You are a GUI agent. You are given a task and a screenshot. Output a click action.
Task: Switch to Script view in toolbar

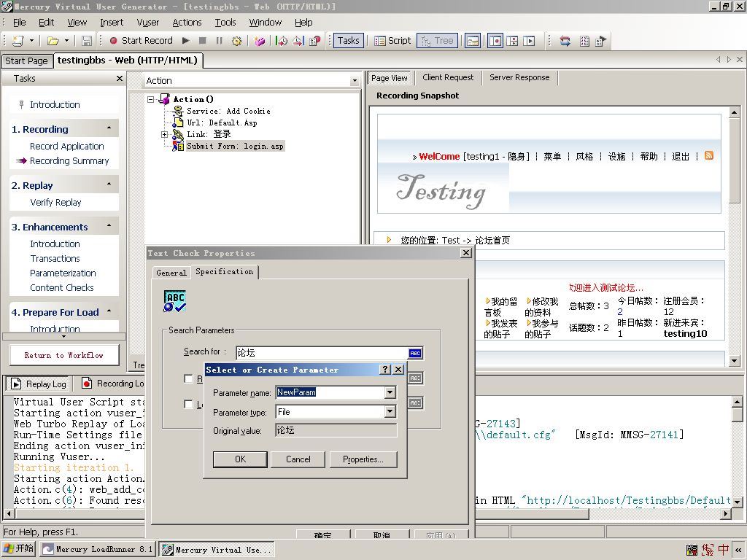[392, 41]
